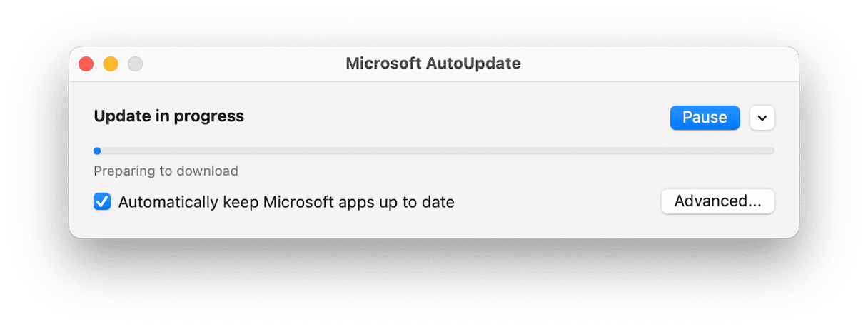
Task: Click the 'Update in progress' heading
Action: pyautogui.click(x=169, y=116)
